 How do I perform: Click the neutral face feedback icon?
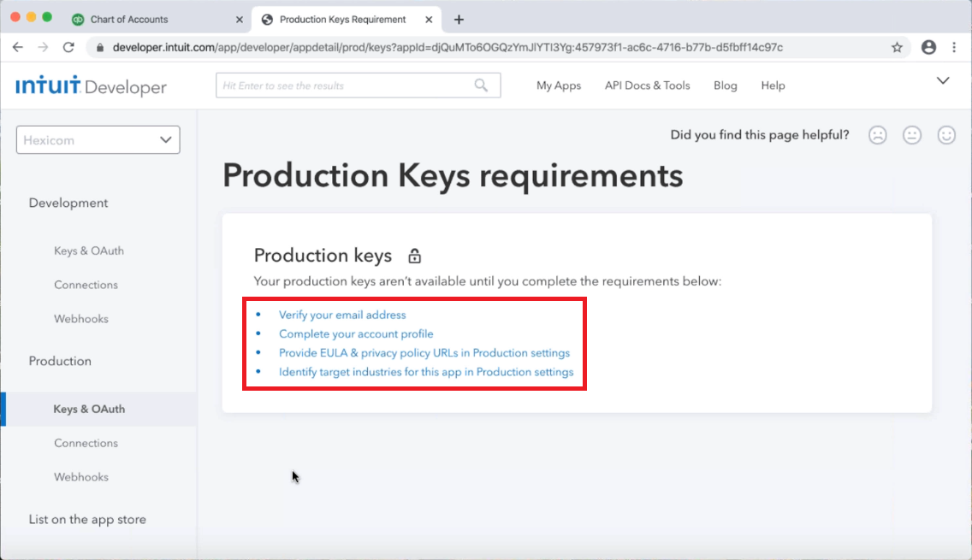[x=912, y=135]
